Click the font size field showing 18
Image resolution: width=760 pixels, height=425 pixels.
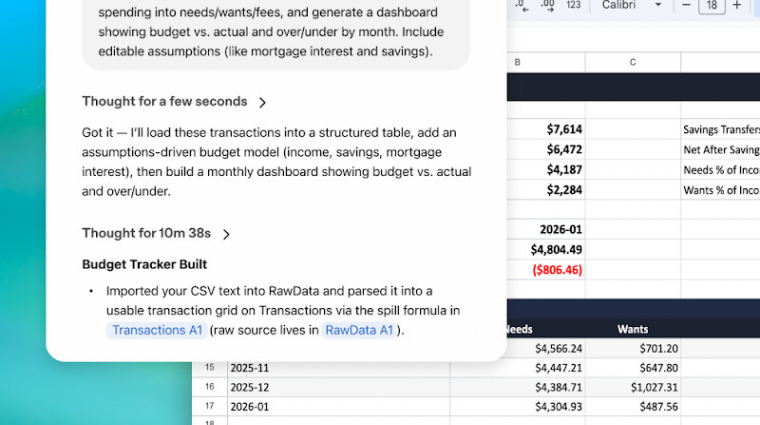click(x=712, y=5)
